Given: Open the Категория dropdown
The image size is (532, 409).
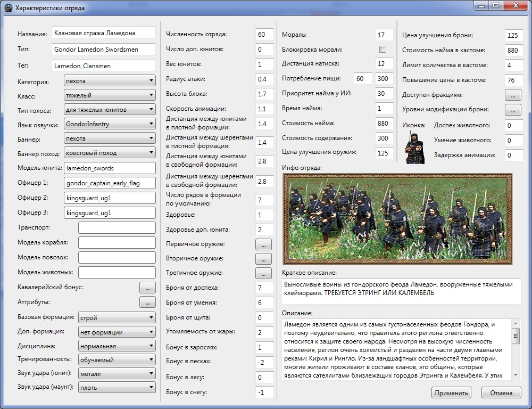Looking at the screenshot, I should 110,81.
